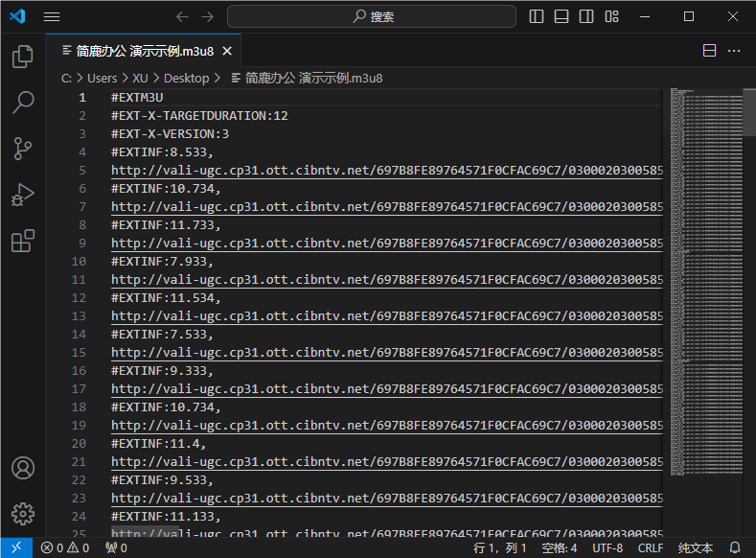
Task: Click the URL link on line 5
Action: point(387,171)
